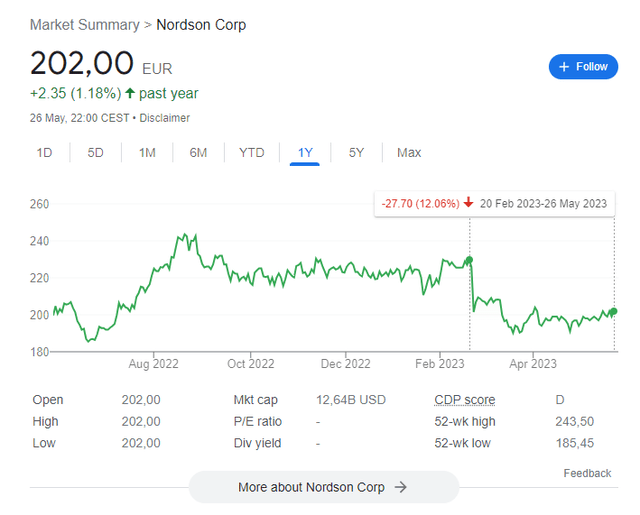This screenshot has height=515, width=640.
Task: Click the 26 May, 22:00 CEST timestamp
Action: point(80,118)
